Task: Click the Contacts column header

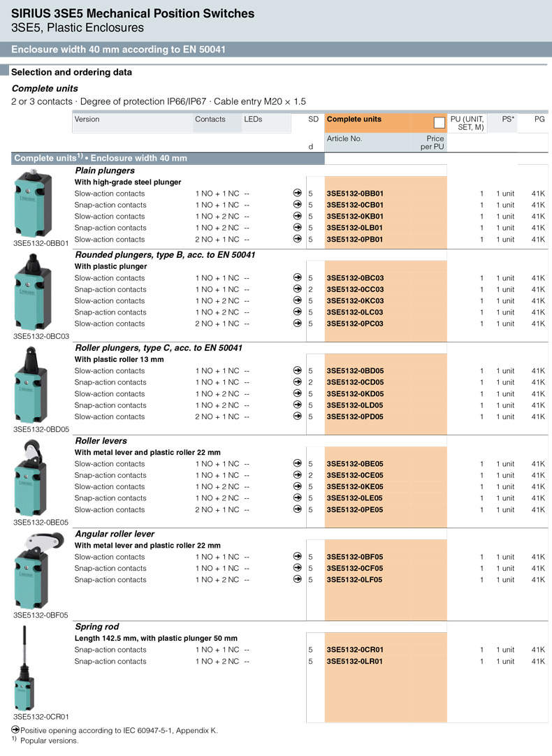Action: point(210,119)
